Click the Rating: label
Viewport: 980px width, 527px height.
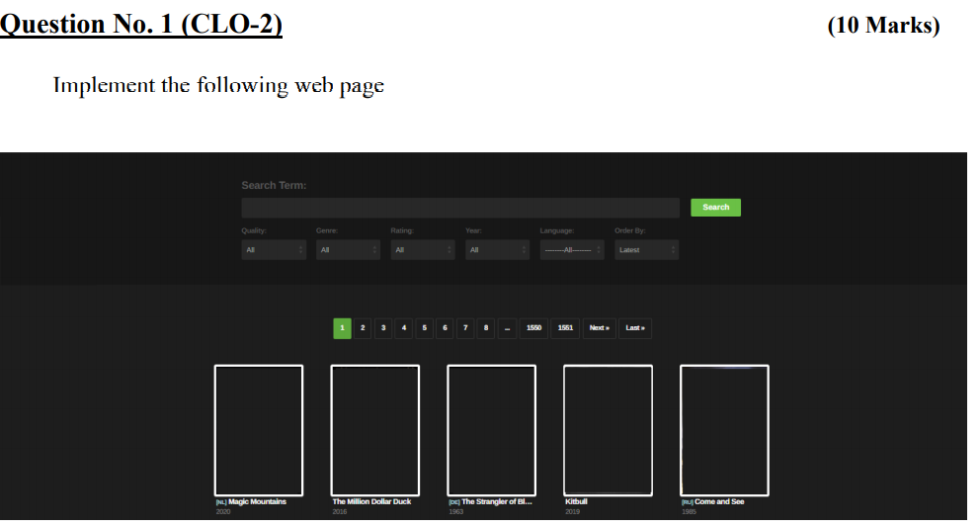(402, 231)
